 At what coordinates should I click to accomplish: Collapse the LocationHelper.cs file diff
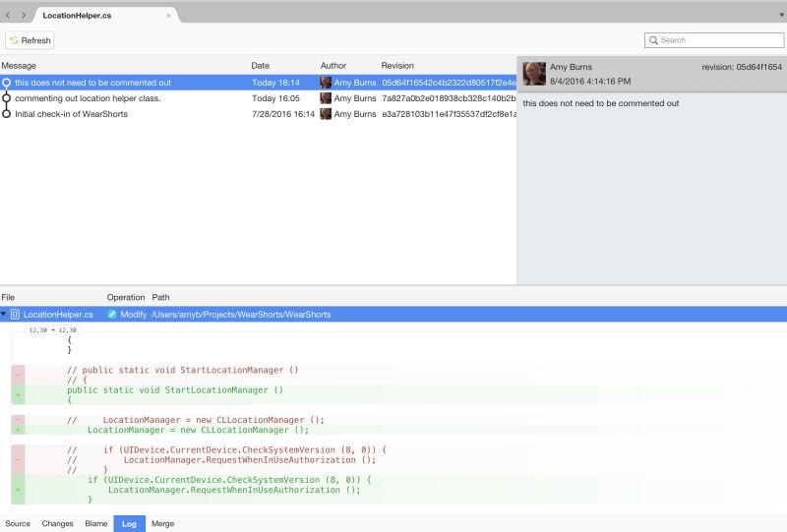pos(4,314)
